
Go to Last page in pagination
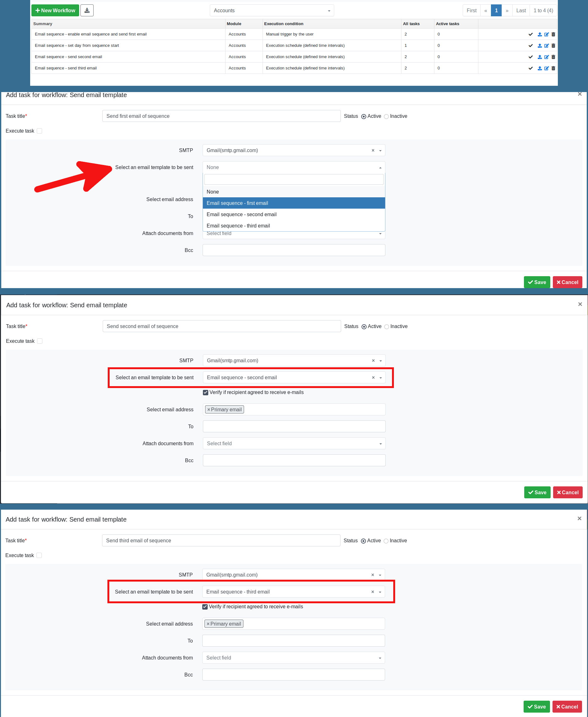coord(520,10)
